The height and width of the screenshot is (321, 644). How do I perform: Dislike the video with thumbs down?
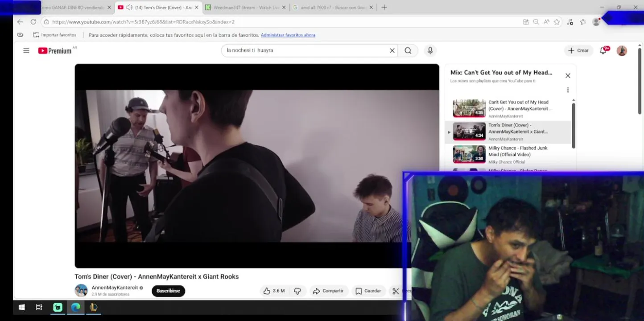point(297,291)
